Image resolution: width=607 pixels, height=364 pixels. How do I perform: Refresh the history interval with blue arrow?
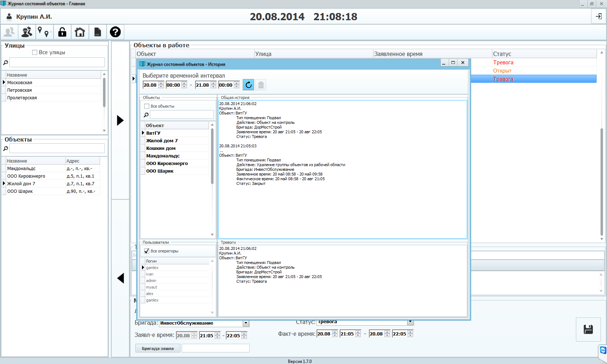(x=248, y=85)
